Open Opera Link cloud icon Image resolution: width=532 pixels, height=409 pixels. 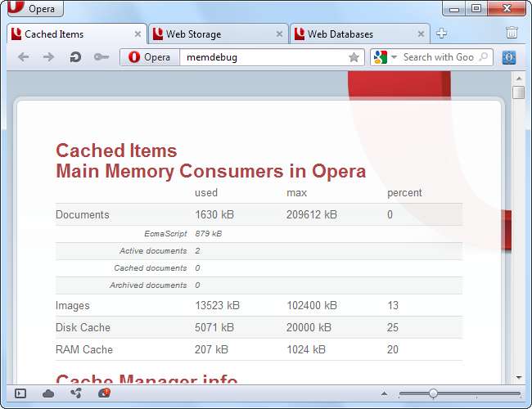tap(48, 393)
